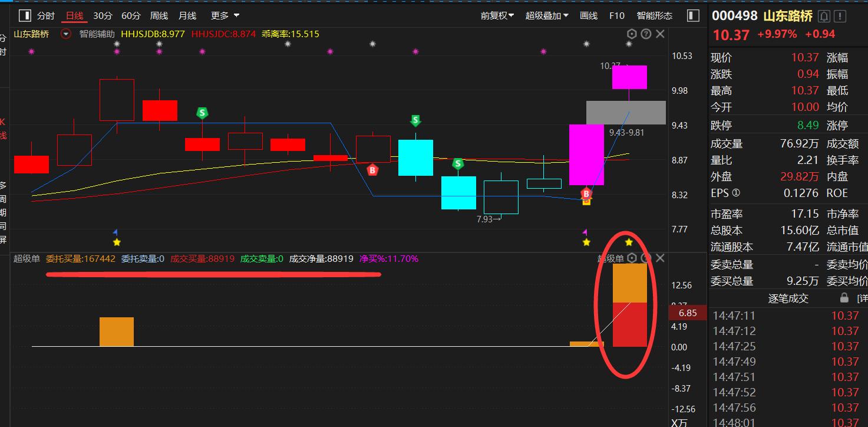Image resolution: width=868 pixels, height=427 pixels.
Task: Toggle 智能辅助 indicator label
Action: [x=97, y=34]
